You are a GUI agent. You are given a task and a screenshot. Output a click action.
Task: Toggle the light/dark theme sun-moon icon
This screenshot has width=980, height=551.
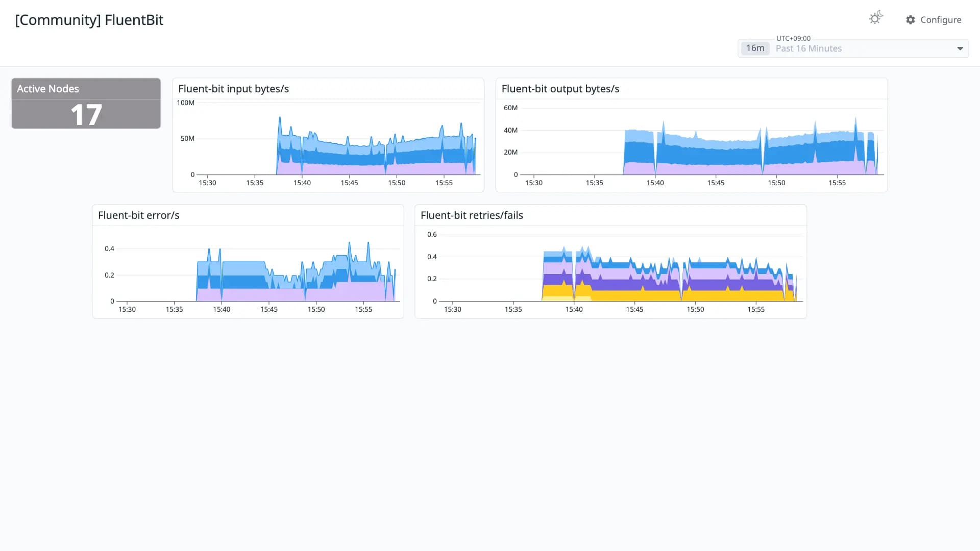[876, 18]
